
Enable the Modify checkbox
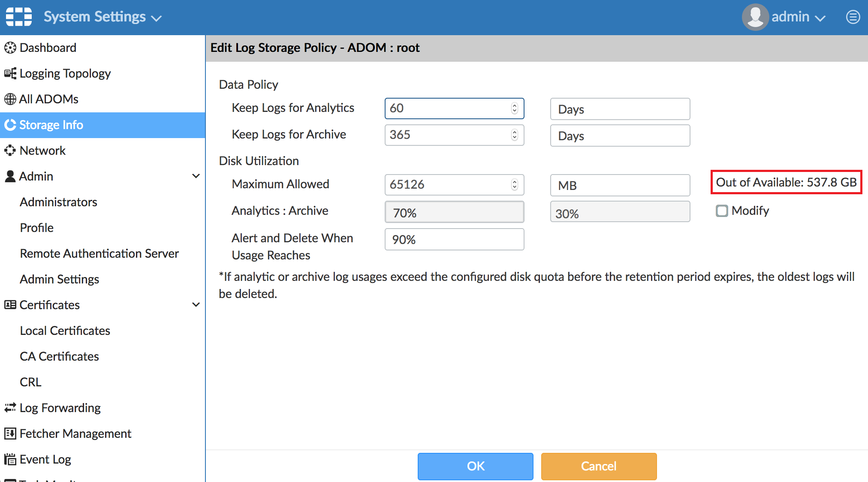point(722,211)
